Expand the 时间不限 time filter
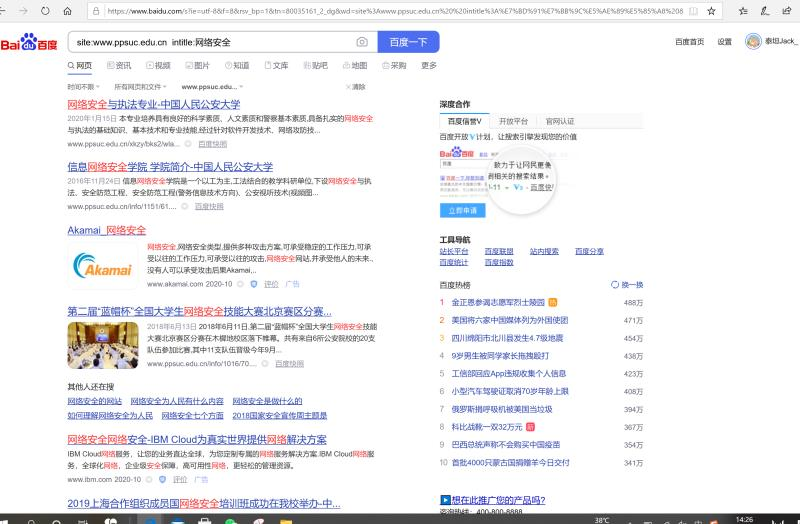 click(x=84, y=87)
